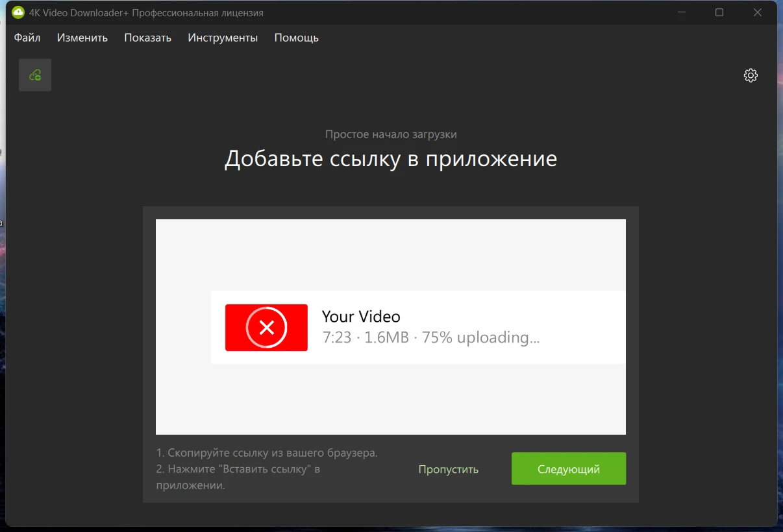Open the Помощь menu
The width and height of the screenshot is (783, 532).
[297, 38]
